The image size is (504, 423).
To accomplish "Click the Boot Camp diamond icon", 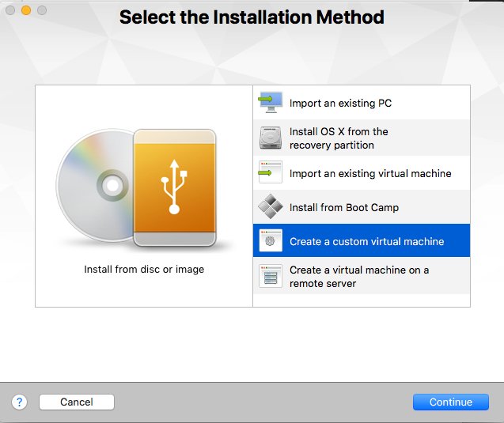I will (x=271, y=207).
